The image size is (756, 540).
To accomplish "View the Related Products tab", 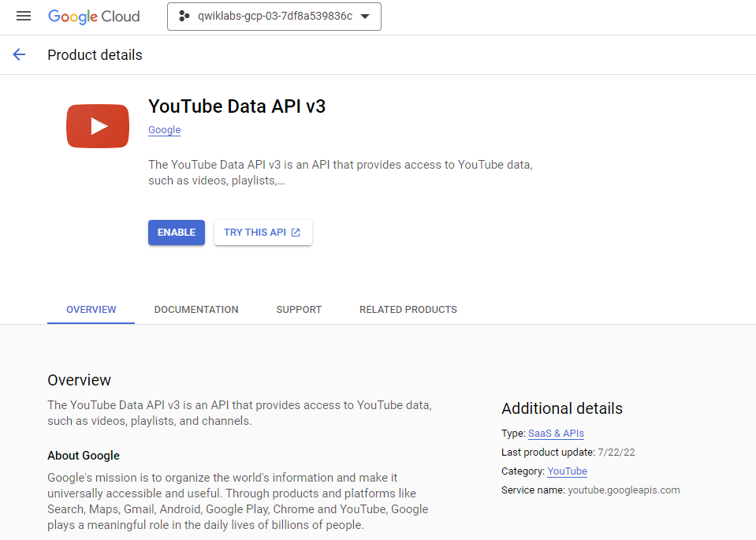I will pos(408,310).
